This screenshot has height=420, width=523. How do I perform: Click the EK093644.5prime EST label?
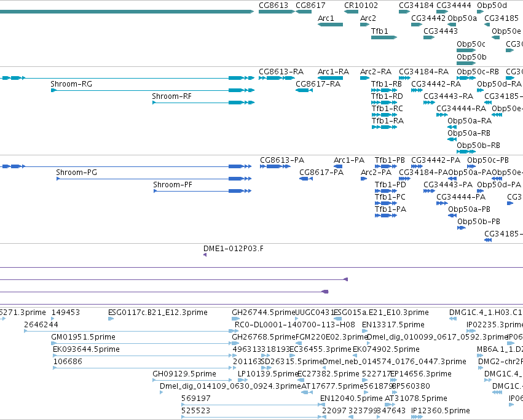[x=86, y=349]
